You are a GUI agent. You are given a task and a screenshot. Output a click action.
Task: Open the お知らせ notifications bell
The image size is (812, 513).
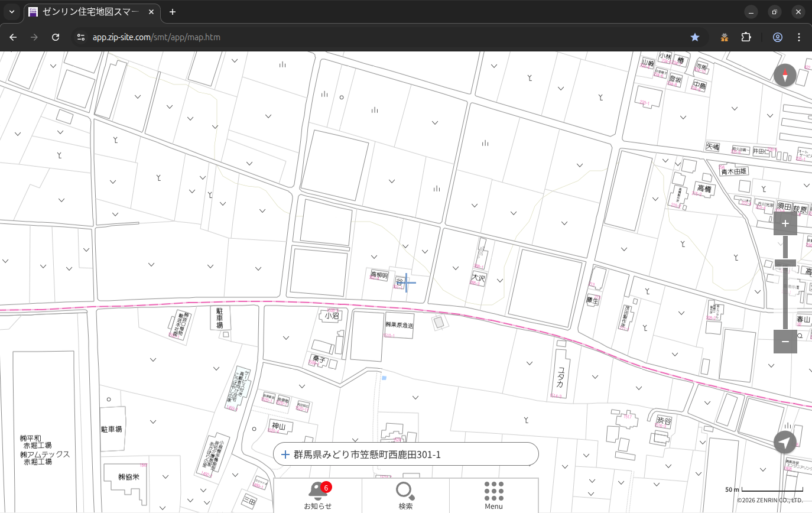click(x=317, y=495)
